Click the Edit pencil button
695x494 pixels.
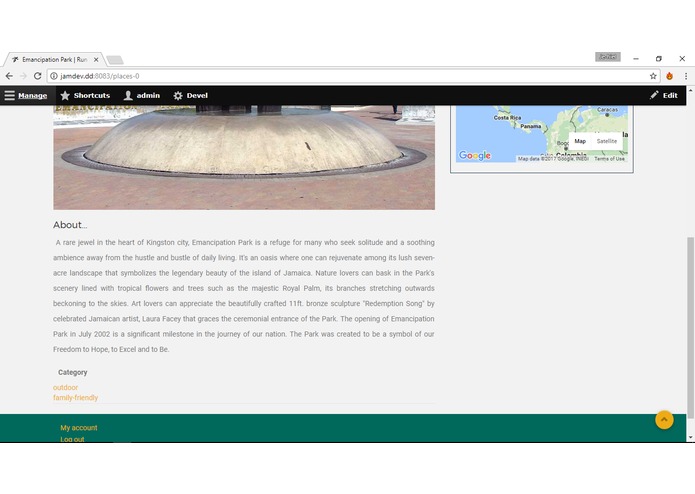point(664,96)
